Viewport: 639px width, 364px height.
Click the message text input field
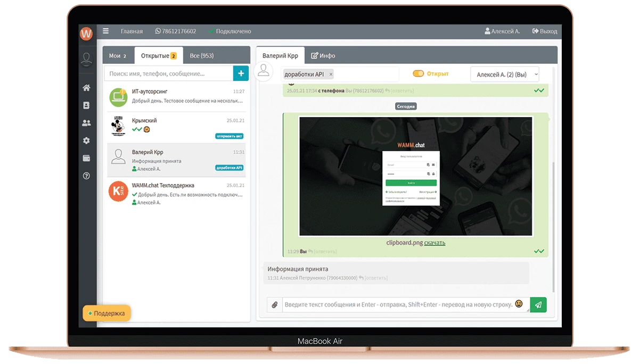point(406,305)
